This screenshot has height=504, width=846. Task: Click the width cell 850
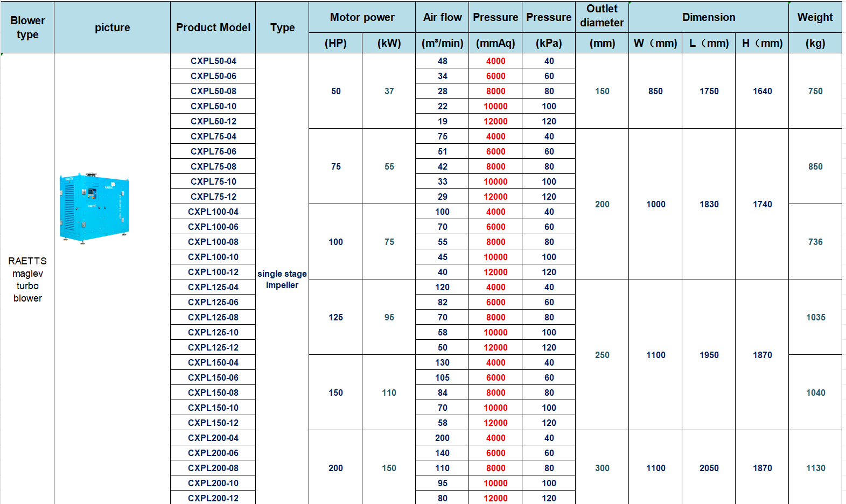[x=655, y=91]
